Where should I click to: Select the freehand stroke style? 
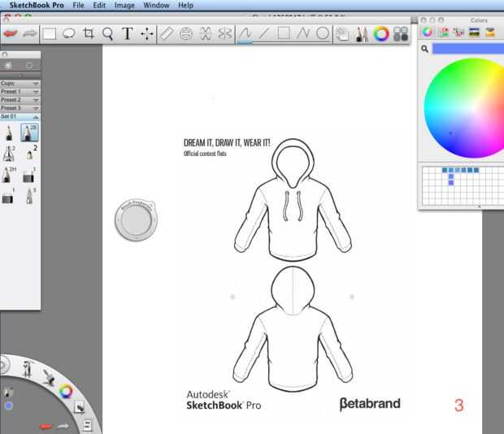click(x=245, y=33)
